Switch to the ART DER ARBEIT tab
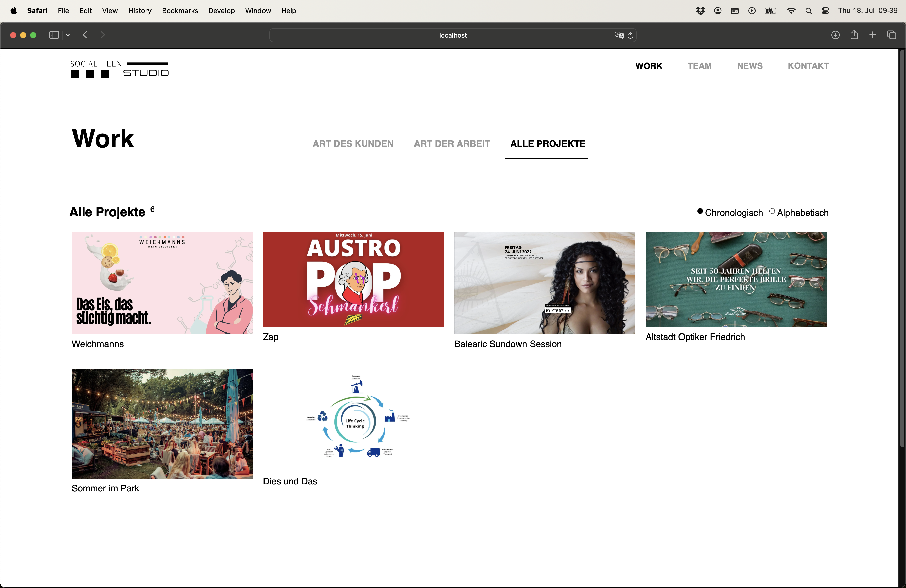Image resolution: width=906 pixels, height=588 pixels. (452, 144)
